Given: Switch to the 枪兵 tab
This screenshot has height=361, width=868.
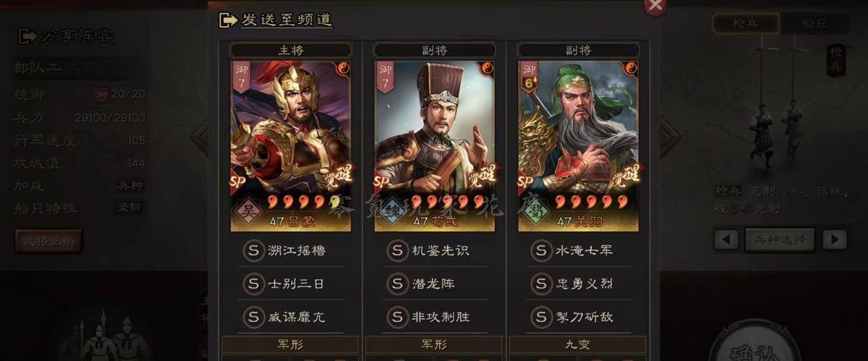Looking at the screenshot, I should point(745,23).
